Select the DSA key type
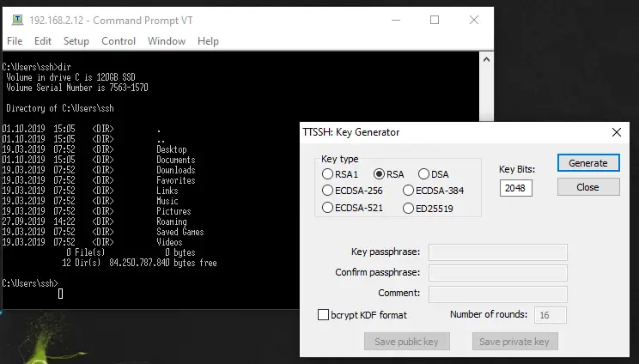This screenshot has width=639, height=364. (433, 174)
